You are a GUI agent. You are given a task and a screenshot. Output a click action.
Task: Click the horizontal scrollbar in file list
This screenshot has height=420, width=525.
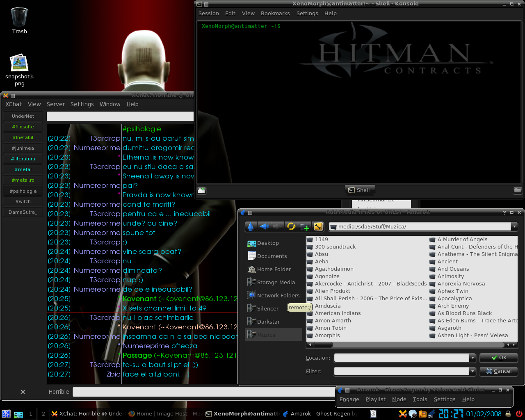tap(412, 345)
